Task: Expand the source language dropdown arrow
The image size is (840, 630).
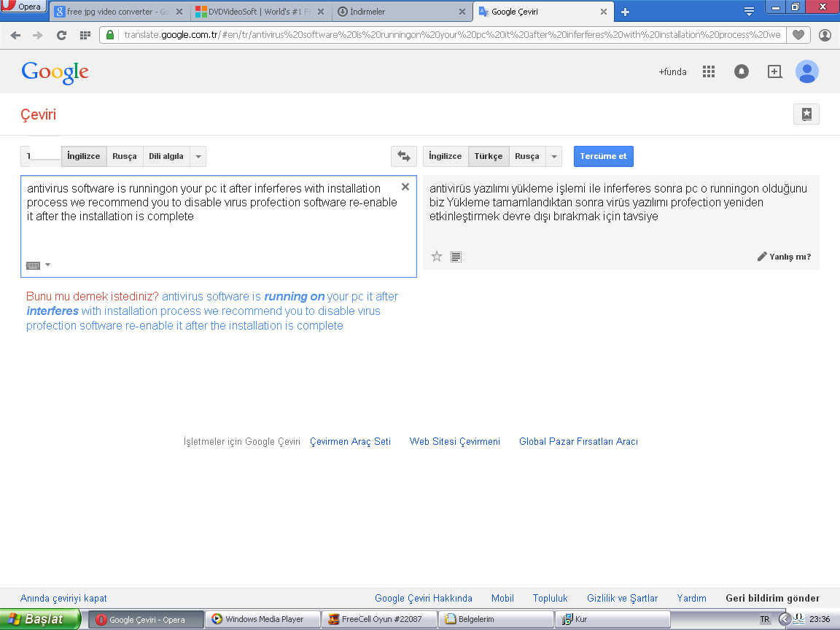Action: coord(198,157)
